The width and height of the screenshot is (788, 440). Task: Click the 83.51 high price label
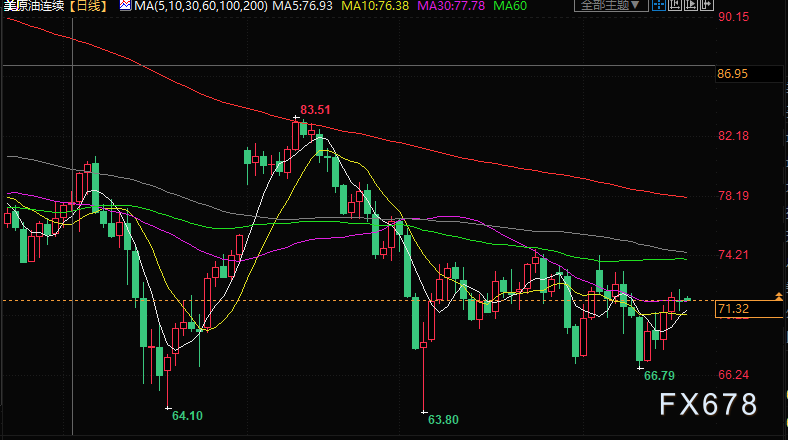point(315,109)
